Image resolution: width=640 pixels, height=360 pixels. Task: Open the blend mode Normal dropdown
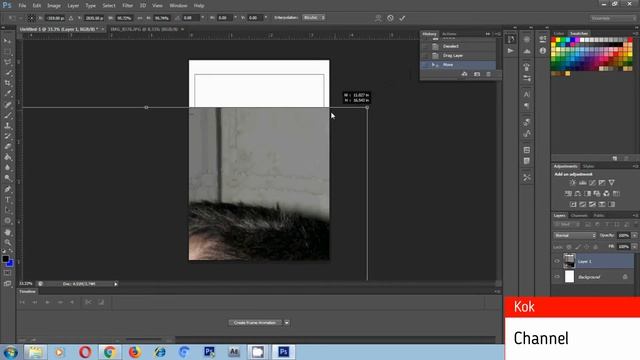575,236
